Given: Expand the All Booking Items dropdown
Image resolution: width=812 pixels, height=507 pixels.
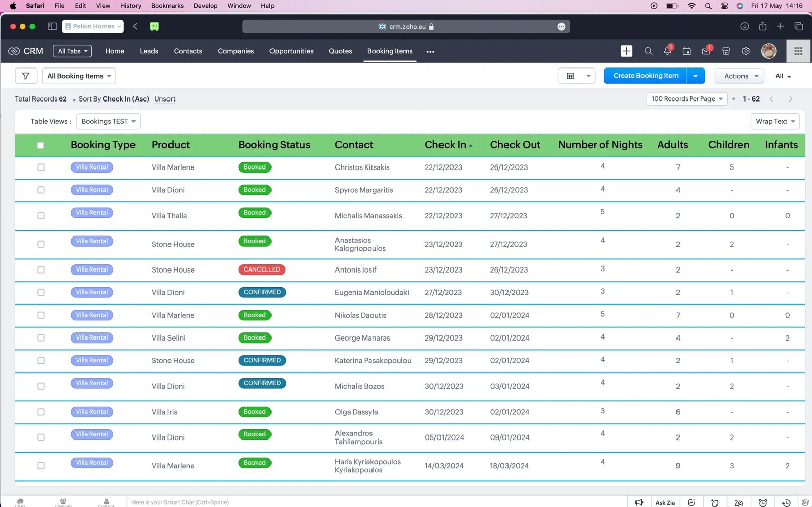Looking at the screenshot, I should point(79,76).
